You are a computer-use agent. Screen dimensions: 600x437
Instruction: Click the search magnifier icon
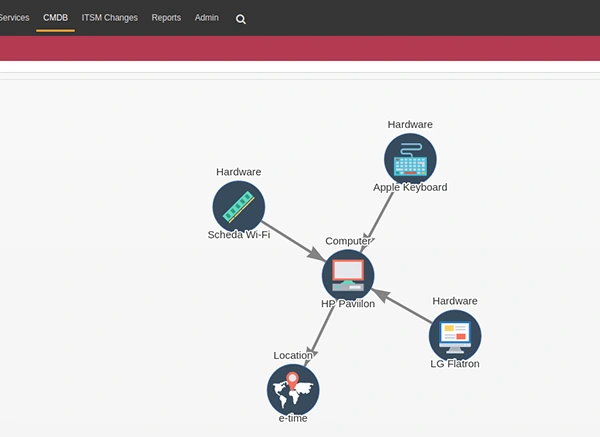241,19
